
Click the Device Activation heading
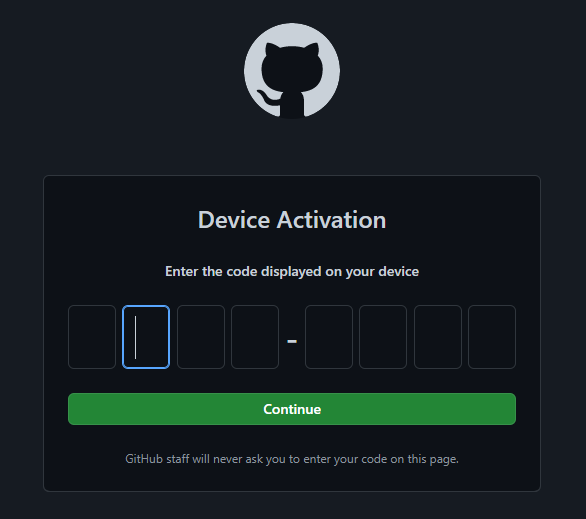pyautogui.click(x=292, y=219)
